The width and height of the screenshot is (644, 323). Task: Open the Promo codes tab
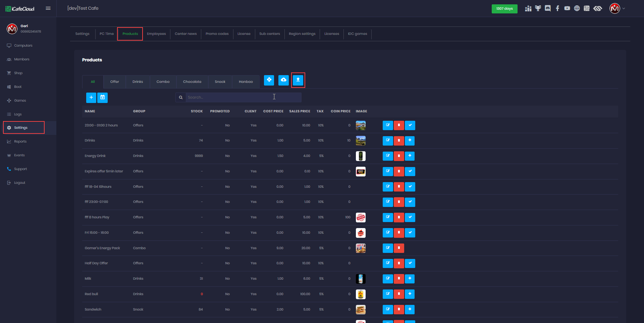[x=217, y=34]
